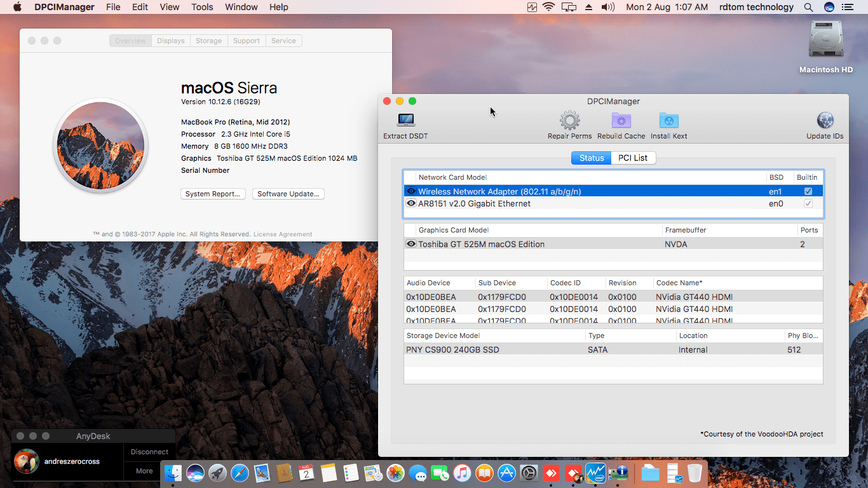Viewport: 868px width, 488px height.
Task: Open Storage tab in About This Mac
Action: [x=208, y=41]
